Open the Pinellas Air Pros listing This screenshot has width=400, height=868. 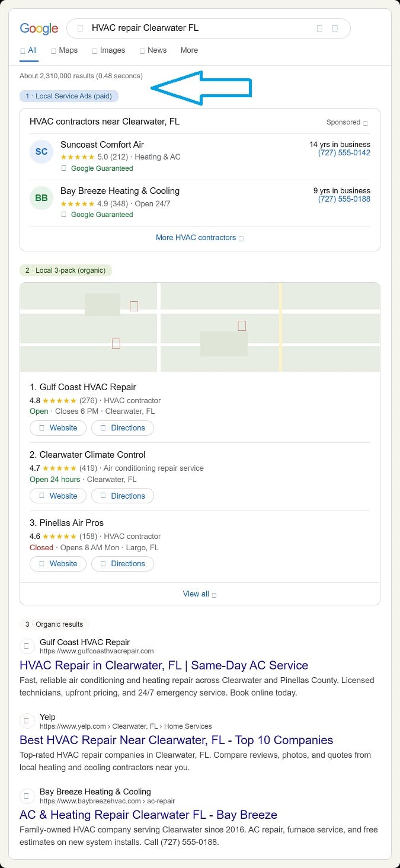pos(67,523)
